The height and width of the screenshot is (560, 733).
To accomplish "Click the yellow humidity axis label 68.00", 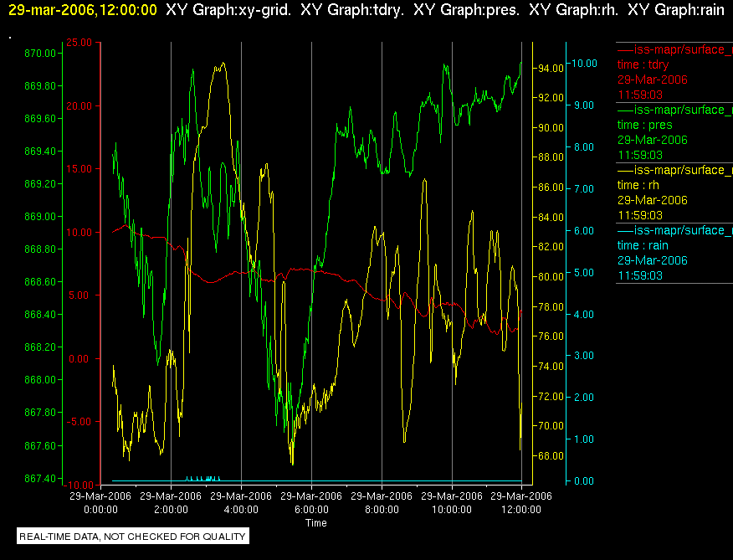I will pos(551,456).
